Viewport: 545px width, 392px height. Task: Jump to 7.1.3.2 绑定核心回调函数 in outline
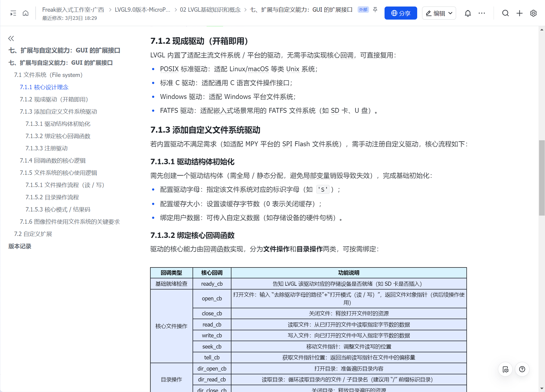coord(58,136)
